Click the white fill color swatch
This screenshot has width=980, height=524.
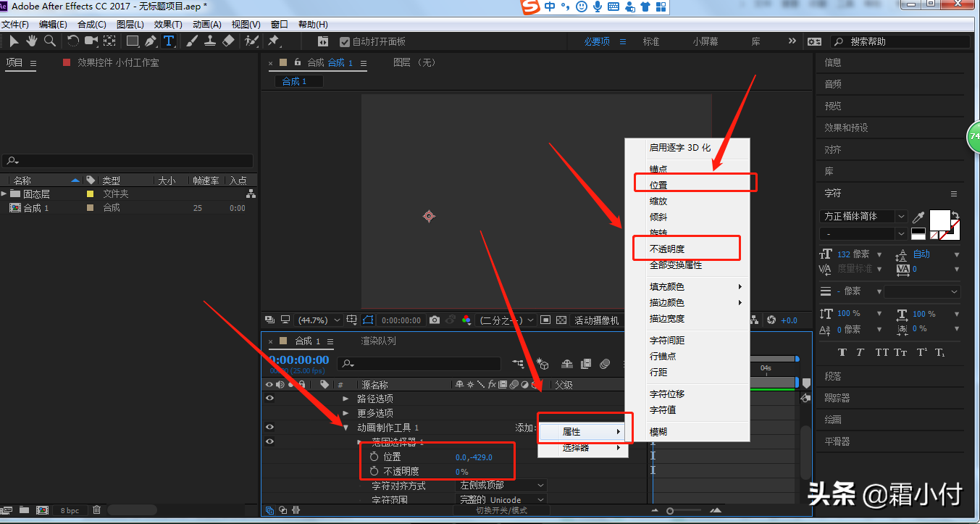(x=939, y=220)
